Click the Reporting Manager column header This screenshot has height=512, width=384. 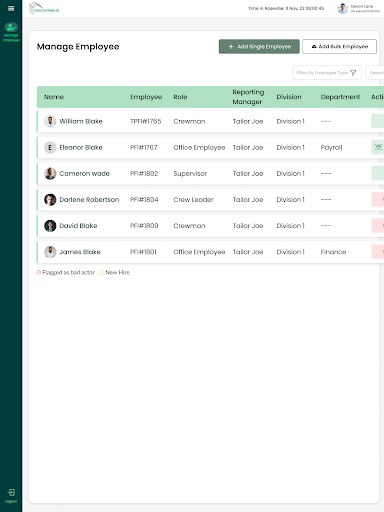tap(248, 97)
